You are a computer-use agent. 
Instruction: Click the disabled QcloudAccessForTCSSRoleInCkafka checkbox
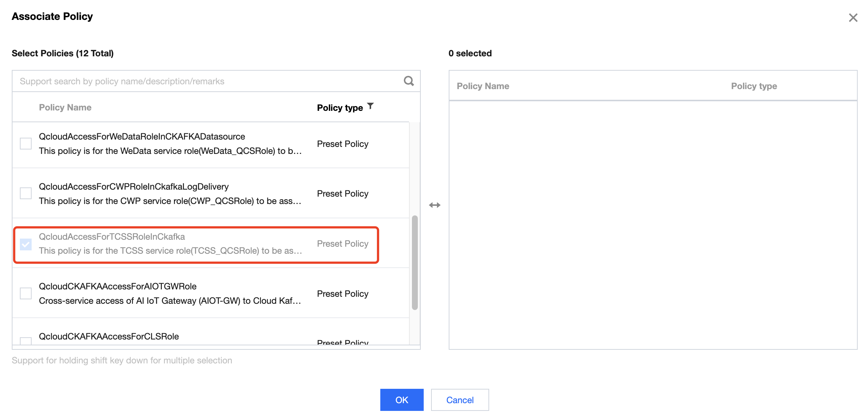26,244
